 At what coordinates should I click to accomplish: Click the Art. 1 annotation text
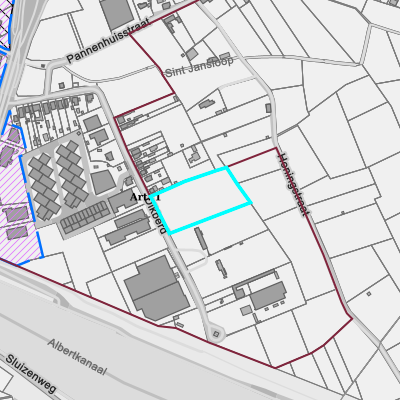pyautogui.click(x=145, y=197)
